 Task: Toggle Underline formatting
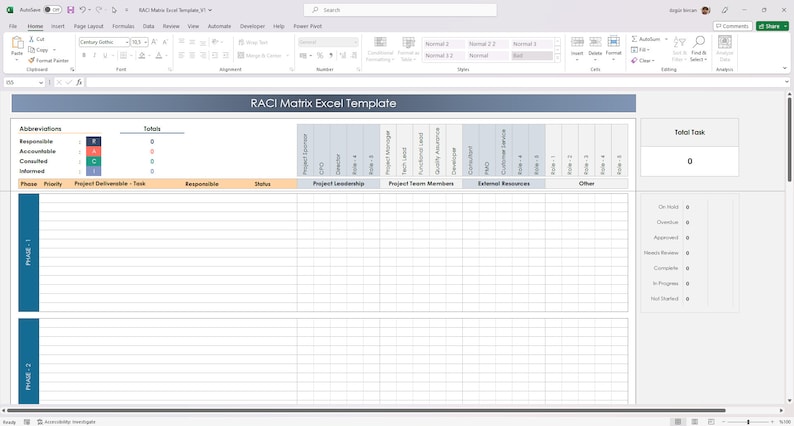point(105,55)
